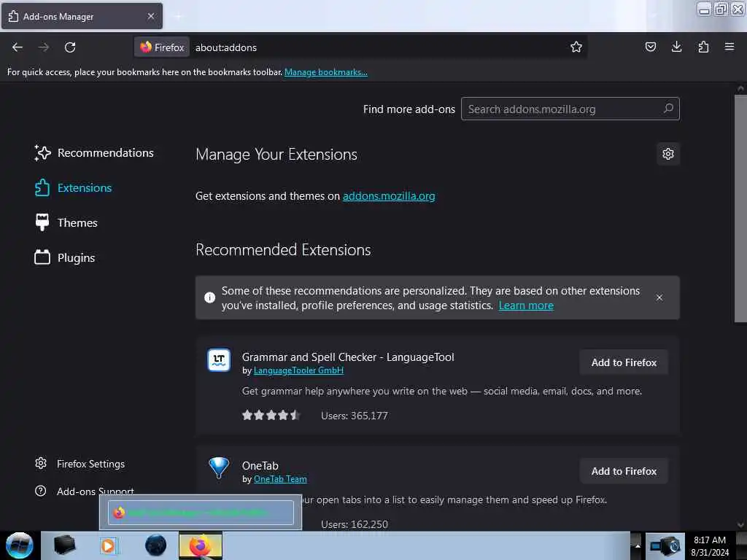Bookmark this page with the star icon
Viewport: 747px width, 560px height.
pos(576,47)
